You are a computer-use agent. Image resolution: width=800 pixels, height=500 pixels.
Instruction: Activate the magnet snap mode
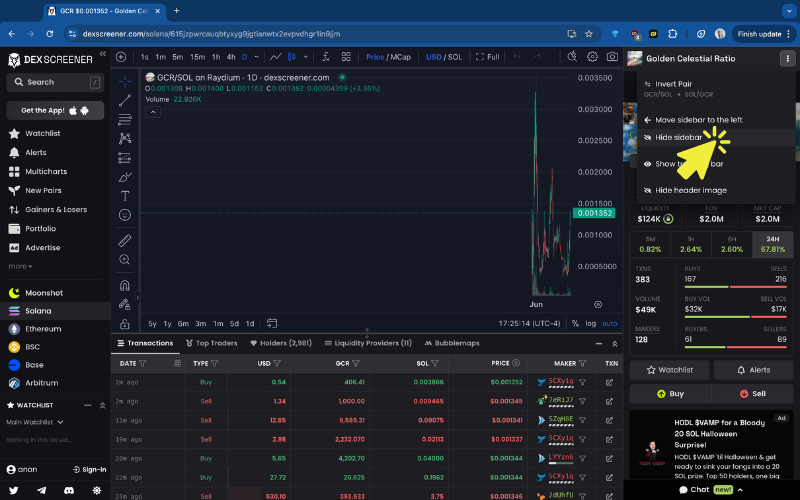pos(125,285)
